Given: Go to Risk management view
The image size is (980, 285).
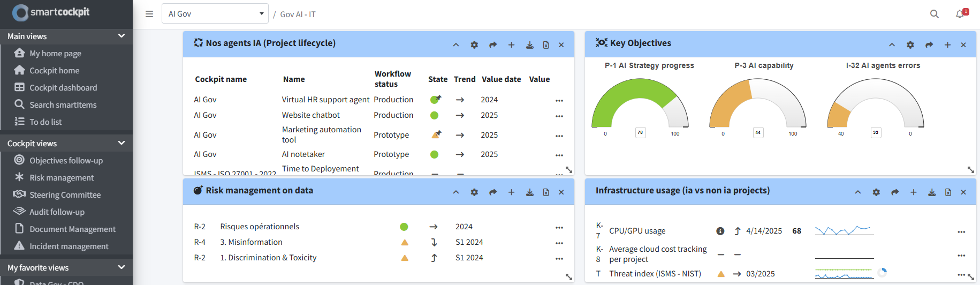Looking at the screenshot, I should point(62,177).
